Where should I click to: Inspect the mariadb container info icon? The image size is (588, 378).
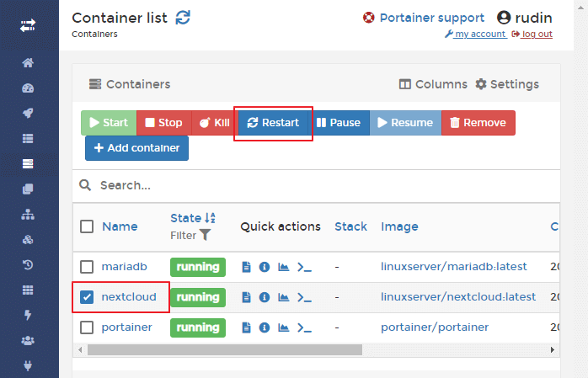(265, 267)
